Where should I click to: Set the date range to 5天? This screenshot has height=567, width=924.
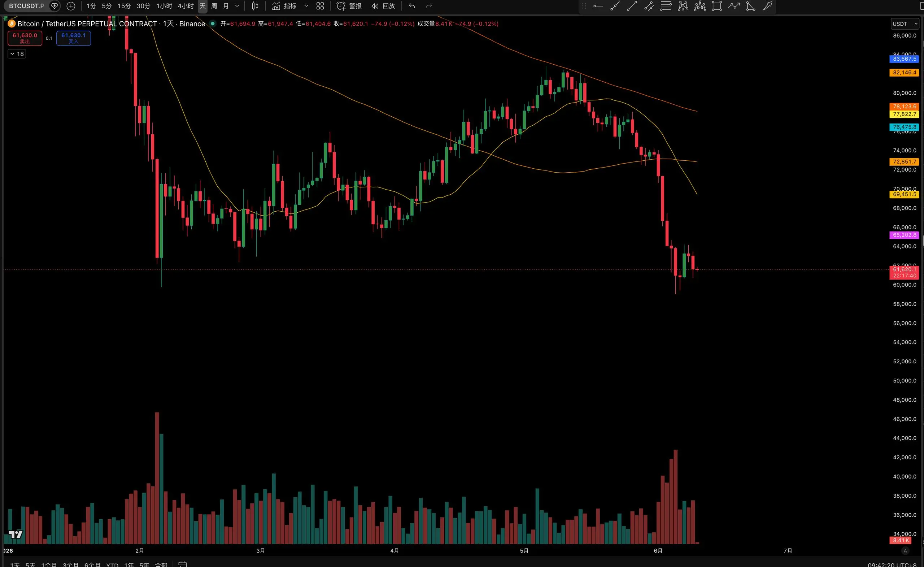30,564
